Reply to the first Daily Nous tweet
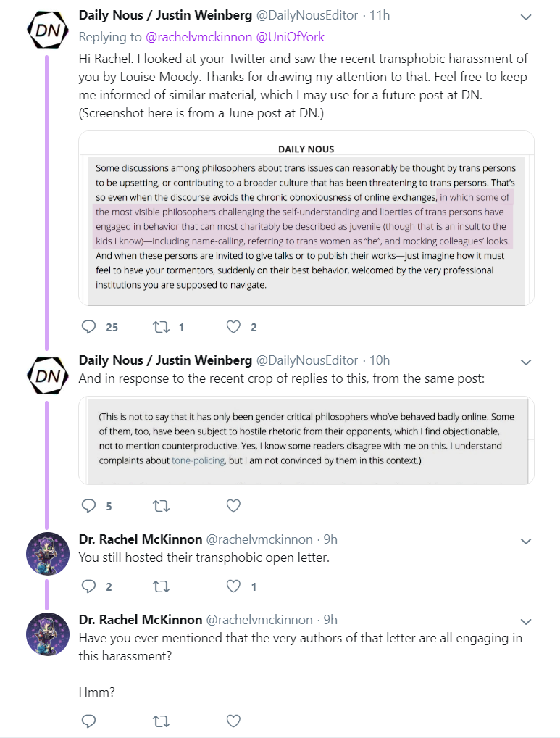The height and width of the screenshot is (738, 560). [89, 327]
